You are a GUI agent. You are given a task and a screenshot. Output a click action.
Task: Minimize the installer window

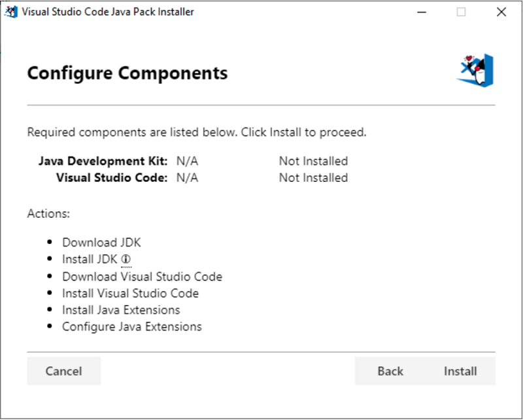click(x=422, y=12)
